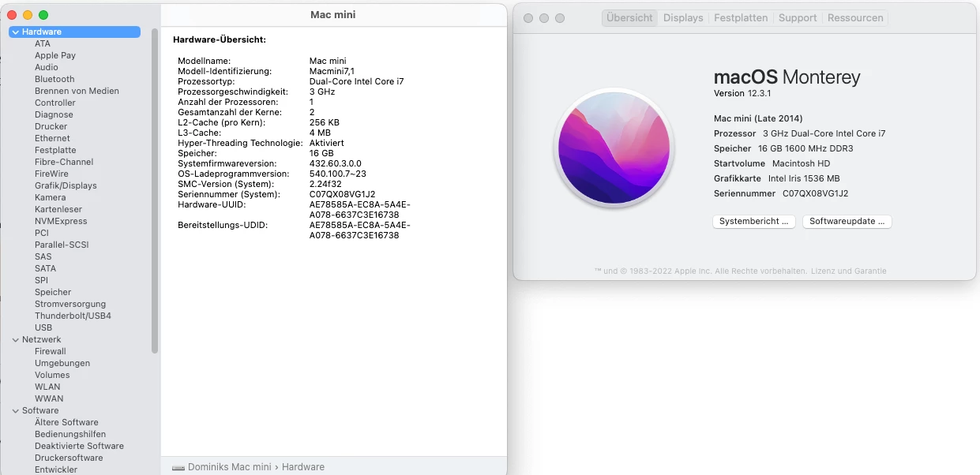Select Ethernet in the sidebar
980x475 pixels.
click(x=52, y=138)
